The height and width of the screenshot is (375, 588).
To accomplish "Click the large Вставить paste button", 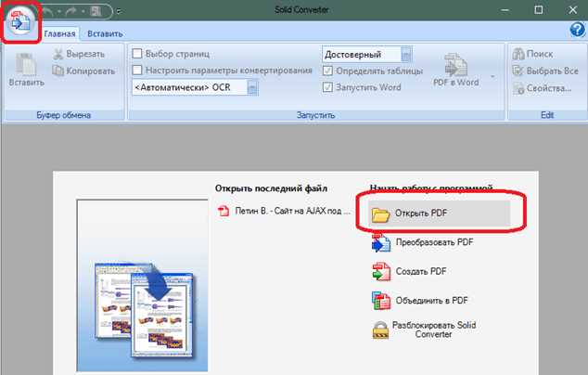I will (x=26, y=70).
